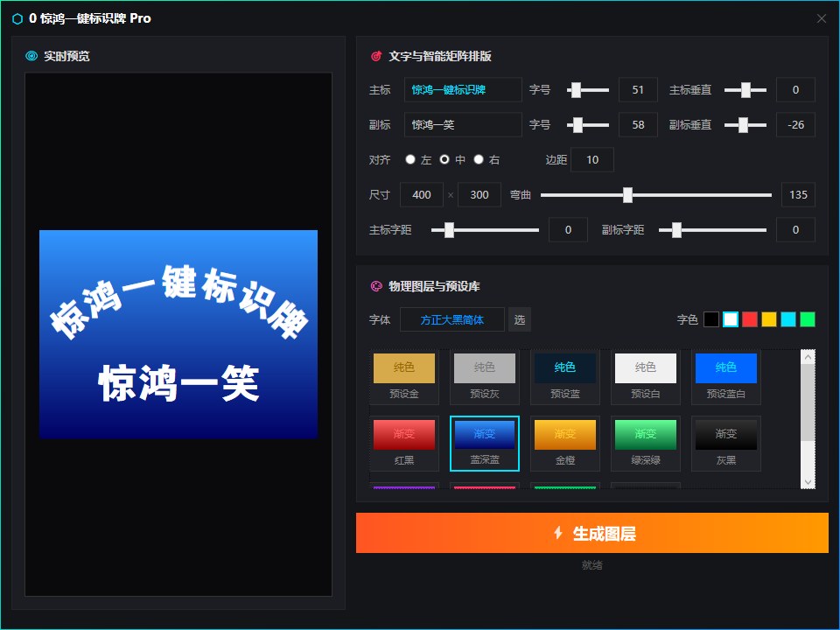Pick the black font color swatch
840x630 pixels.
pyautogui.click(x=710, y=319)
